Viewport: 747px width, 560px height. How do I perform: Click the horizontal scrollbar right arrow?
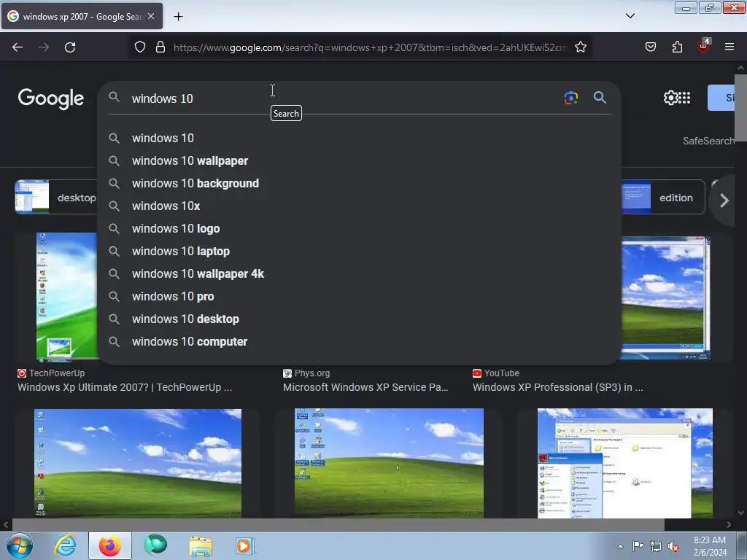(729, 524)
